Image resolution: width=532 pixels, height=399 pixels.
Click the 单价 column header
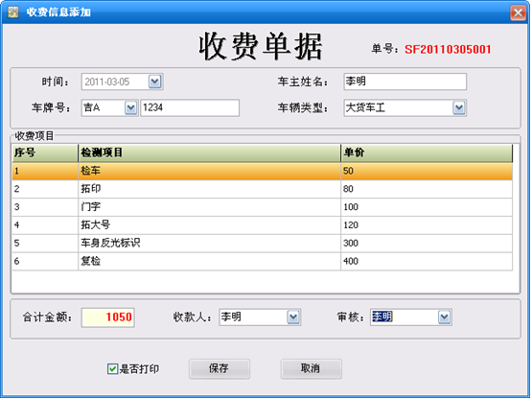[427, 153]
